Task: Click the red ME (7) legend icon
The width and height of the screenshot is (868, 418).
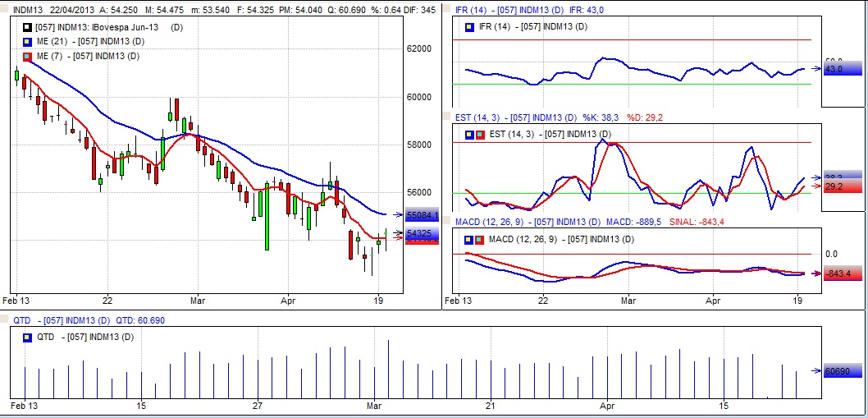Action: 28,56
